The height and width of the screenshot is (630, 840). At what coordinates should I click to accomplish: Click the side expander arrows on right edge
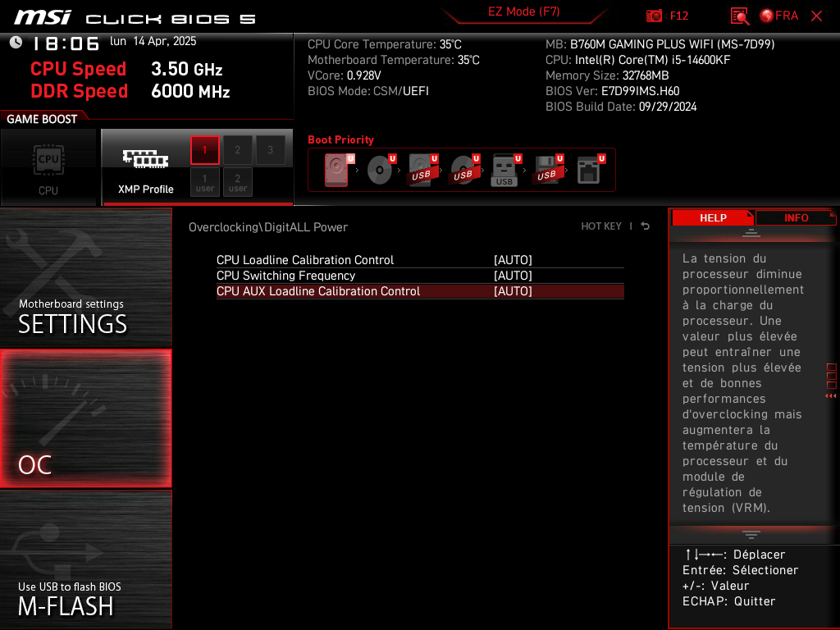point(831,396)
